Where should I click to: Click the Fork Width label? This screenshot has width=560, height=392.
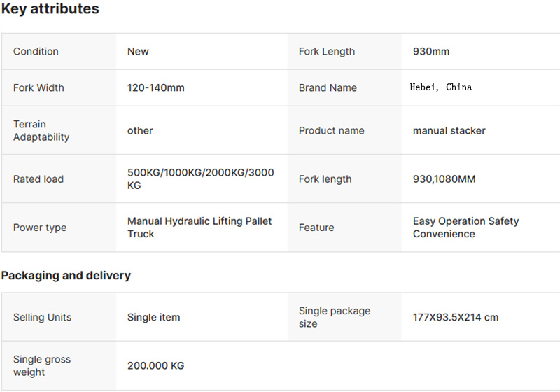tap(38, 87)
